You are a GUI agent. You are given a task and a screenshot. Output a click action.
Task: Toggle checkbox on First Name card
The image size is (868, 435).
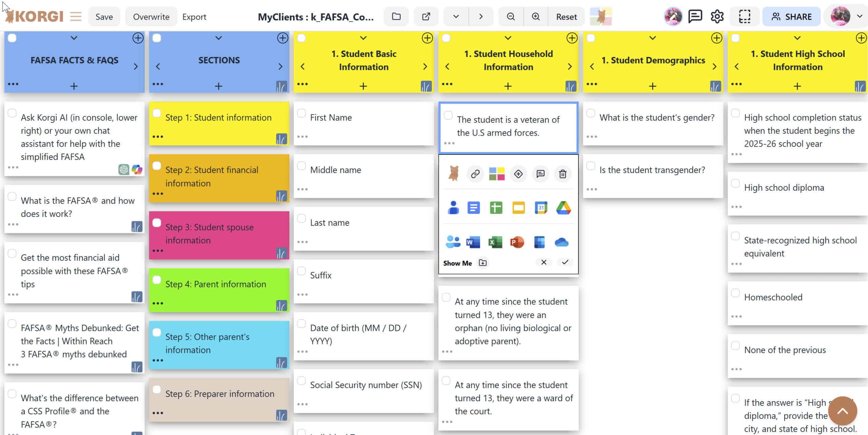(x=301, y=113)
